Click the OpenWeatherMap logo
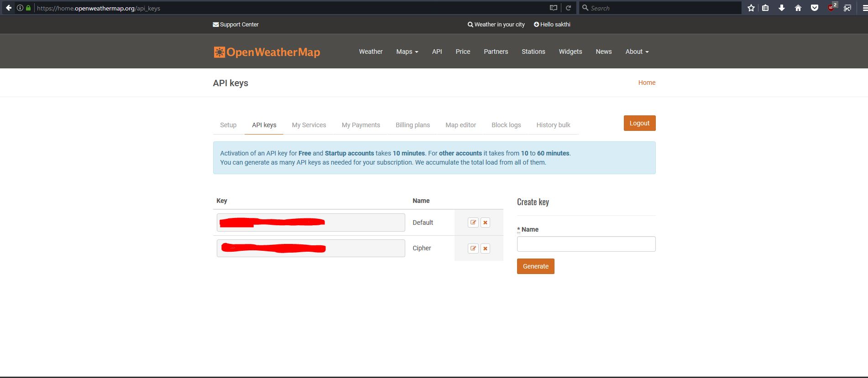 pos(267,52)
